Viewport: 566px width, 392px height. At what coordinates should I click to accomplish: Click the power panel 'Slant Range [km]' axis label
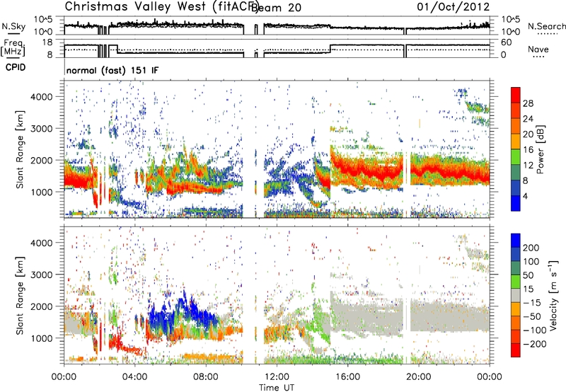20,149
